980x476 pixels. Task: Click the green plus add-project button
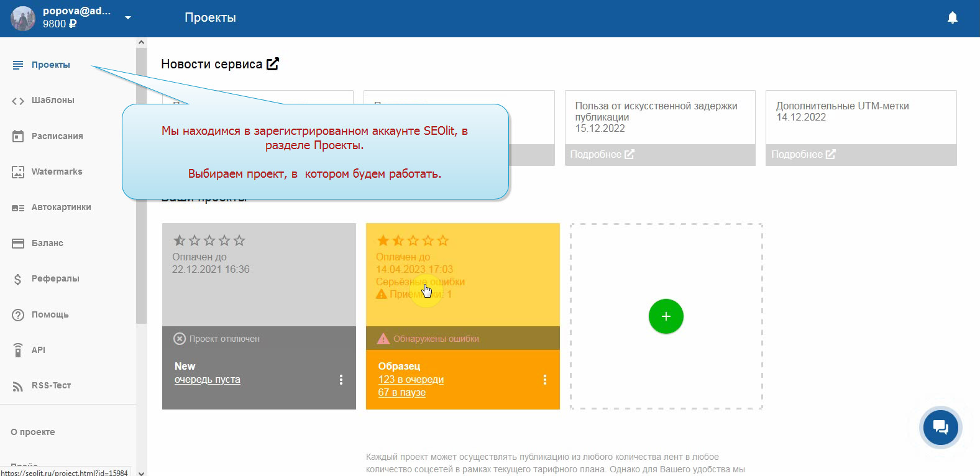666,316
